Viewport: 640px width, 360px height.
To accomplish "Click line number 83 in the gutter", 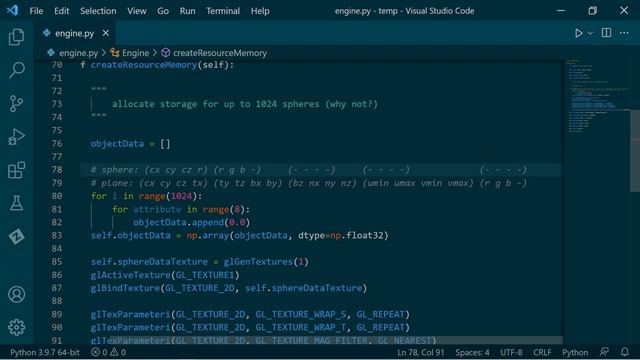I will 57,236.
